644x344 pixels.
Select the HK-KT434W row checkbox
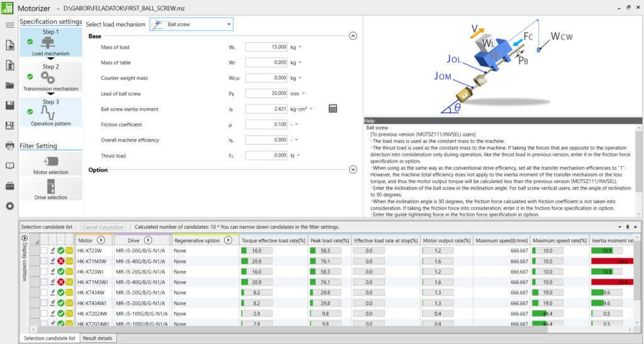coord(43,292)
